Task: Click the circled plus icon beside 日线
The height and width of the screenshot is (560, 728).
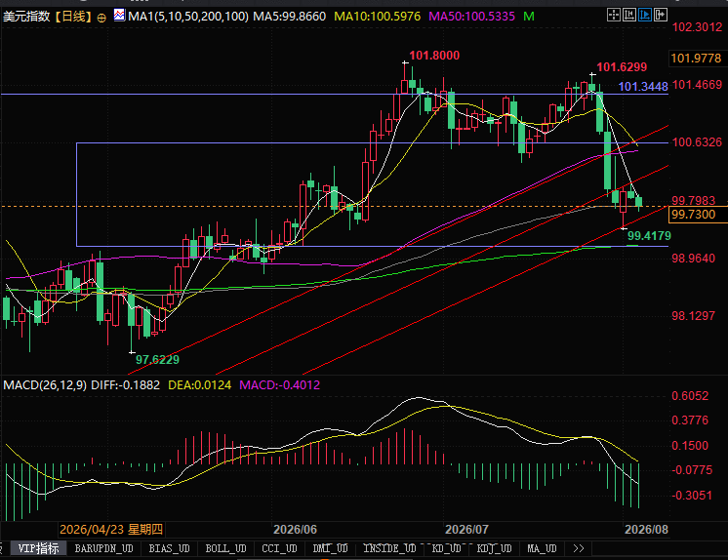Action: [x=101, y=18]
